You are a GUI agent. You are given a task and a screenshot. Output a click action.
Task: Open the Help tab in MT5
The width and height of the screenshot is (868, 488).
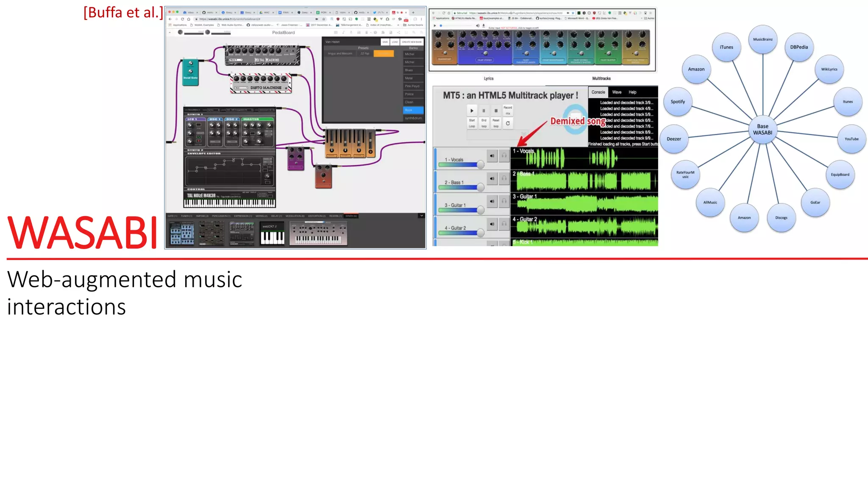[x=632, y=92]
